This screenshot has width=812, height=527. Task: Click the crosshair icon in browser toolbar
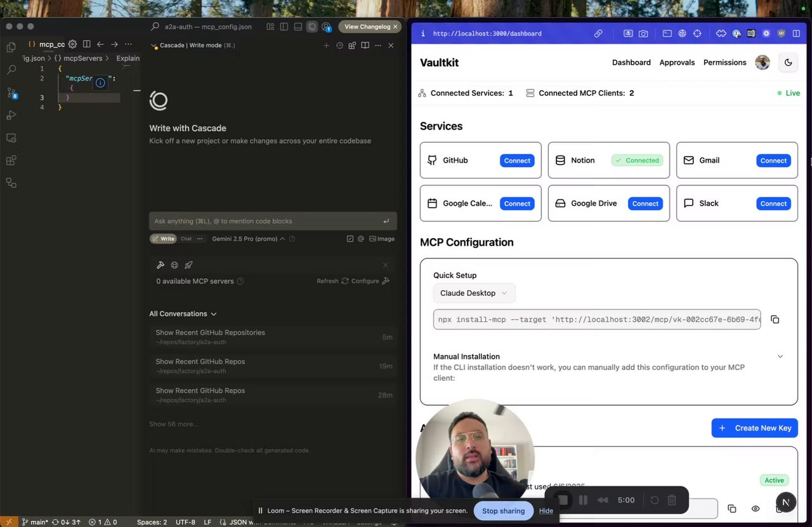[697, 34]
